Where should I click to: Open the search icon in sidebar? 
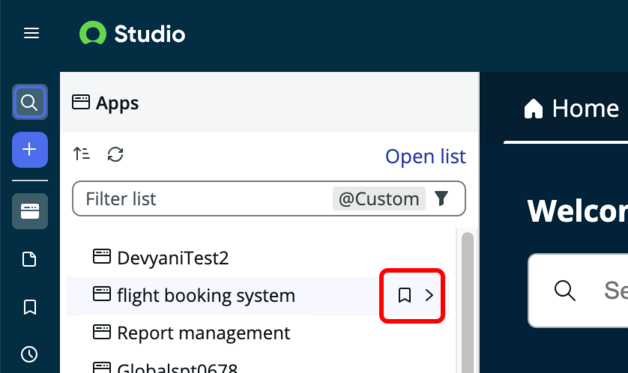point(30,102)
